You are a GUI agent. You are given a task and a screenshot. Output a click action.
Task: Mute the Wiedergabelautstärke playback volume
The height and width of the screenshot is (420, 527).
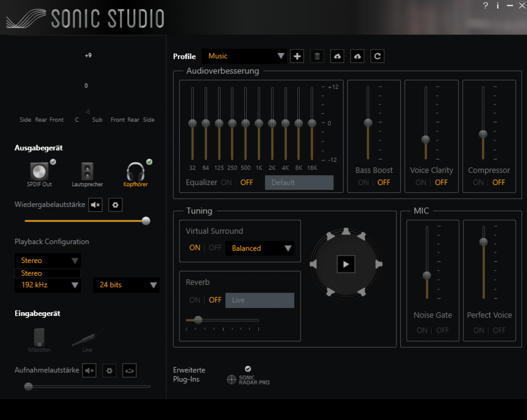coord(96,205)
